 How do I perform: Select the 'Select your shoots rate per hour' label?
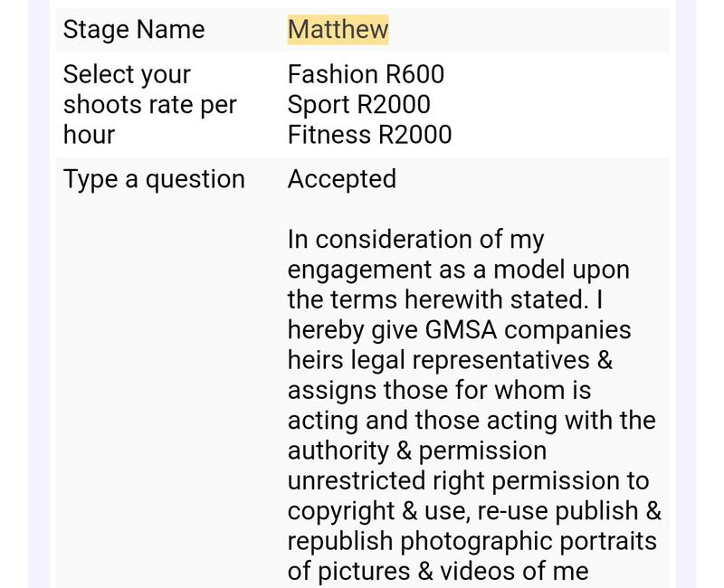(149, 104)
